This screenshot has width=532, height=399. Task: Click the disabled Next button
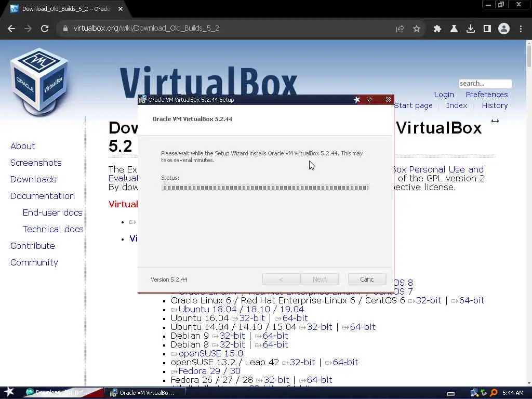point(320,279)
